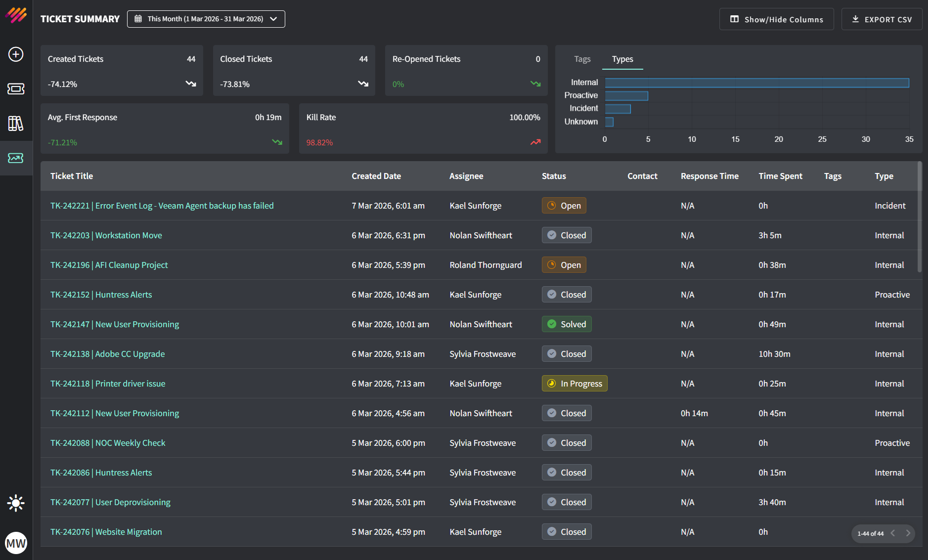928x560 pixels.
Task: Click the In Progress status badge
Action: [x=574, y=384]
